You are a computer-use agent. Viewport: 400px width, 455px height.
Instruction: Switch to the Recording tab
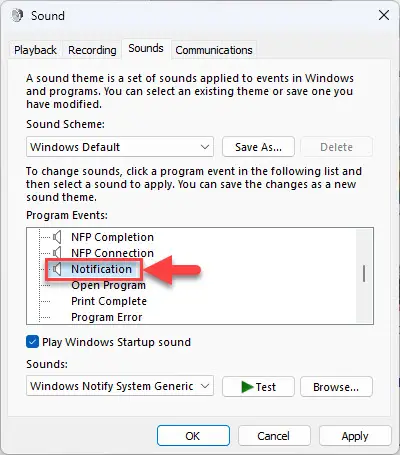point(92,50)
